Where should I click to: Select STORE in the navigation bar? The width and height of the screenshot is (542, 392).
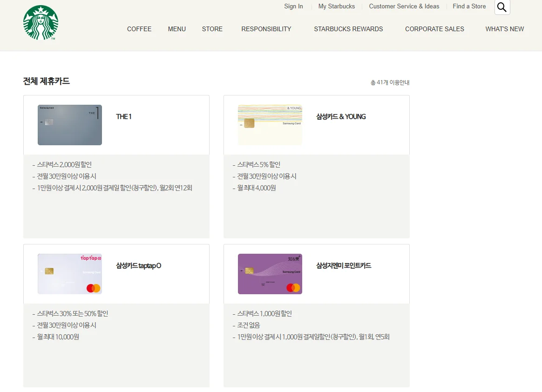(212, 29)
